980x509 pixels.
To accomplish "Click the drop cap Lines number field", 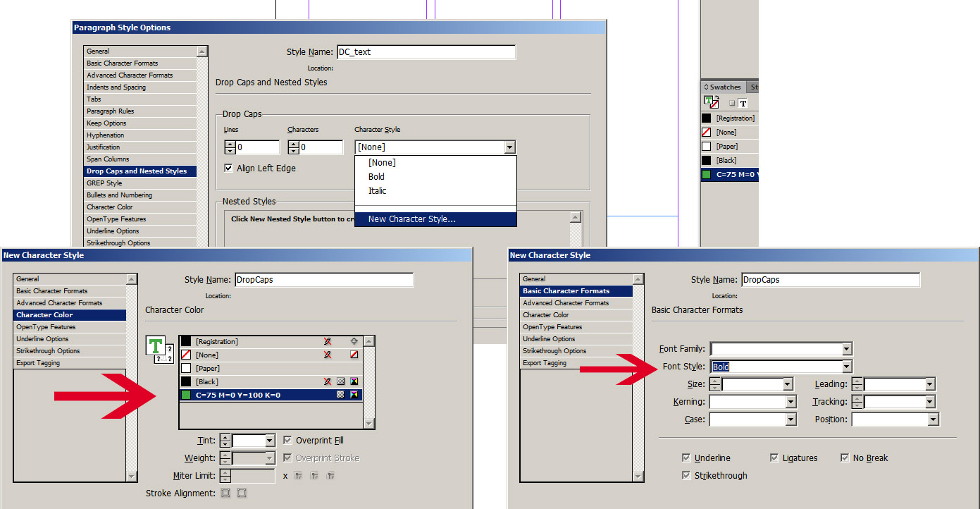I will click(258, 147).
